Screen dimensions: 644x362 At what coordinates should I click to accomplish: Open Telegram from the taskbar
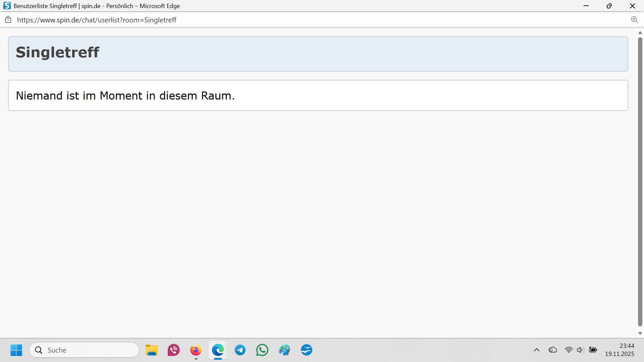pyautogui.click(x=240, y=350)
